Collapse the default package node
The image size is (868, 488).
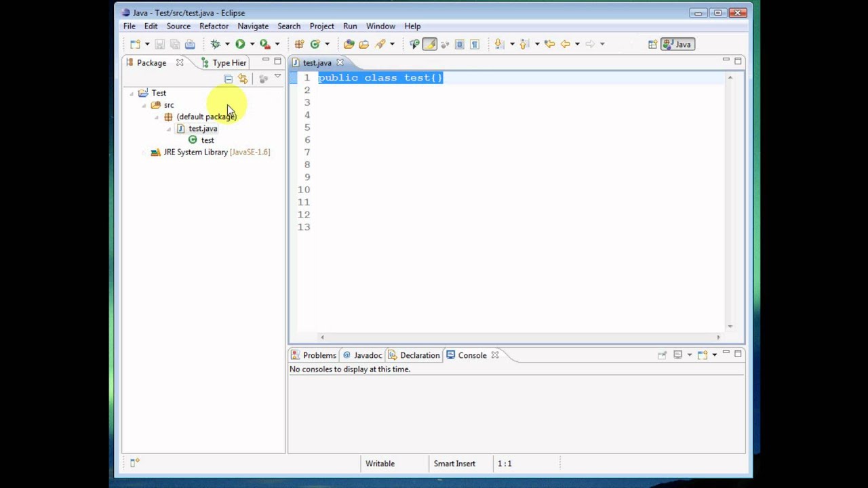pos(157,117)
